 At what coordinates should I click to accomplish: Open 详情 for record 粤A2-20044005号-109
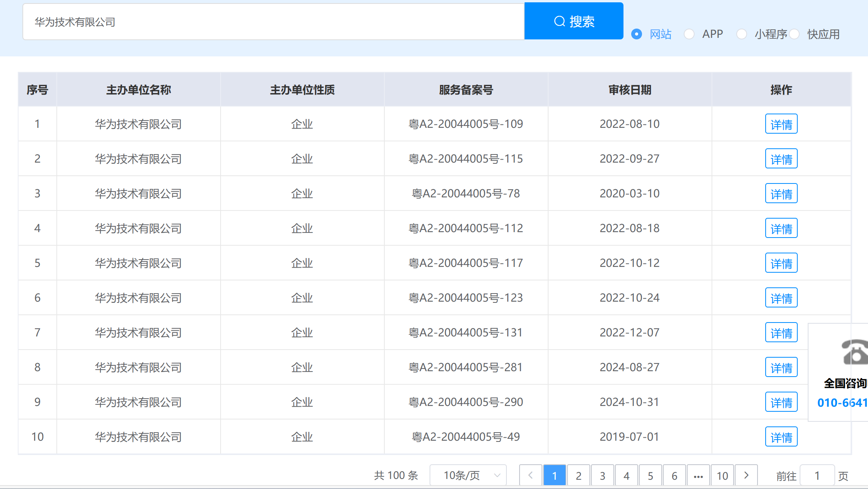[x=781, y=124]
